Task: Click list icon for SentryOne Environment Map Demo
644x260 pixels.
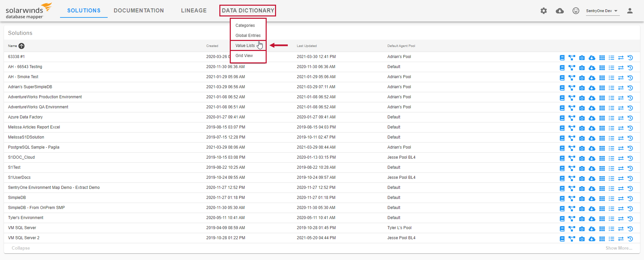Action: tap(611, 189)
